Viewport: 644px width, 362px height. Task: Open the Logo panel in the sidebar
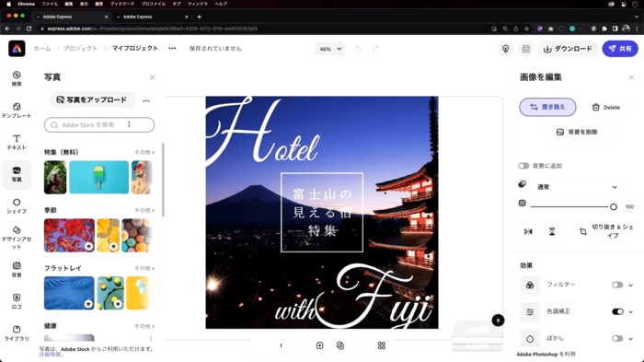(x=17, y=301)
